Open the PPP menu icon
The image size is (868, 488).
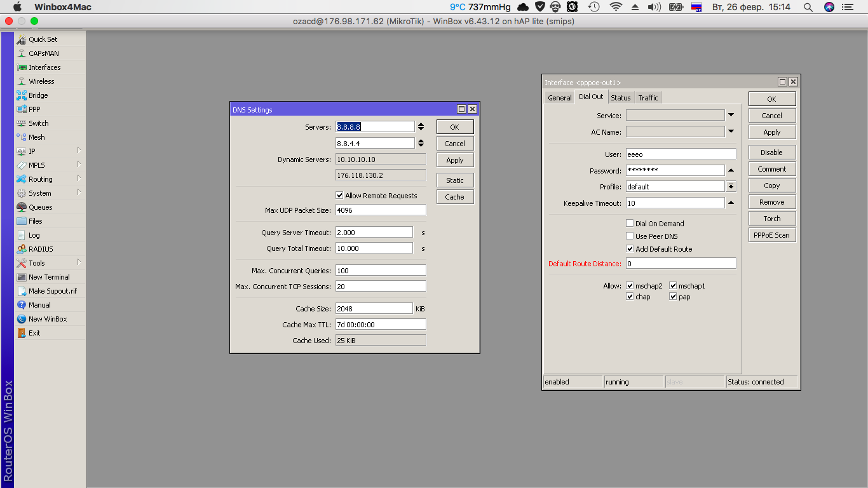pyautogui.click(x=22, y=109)
